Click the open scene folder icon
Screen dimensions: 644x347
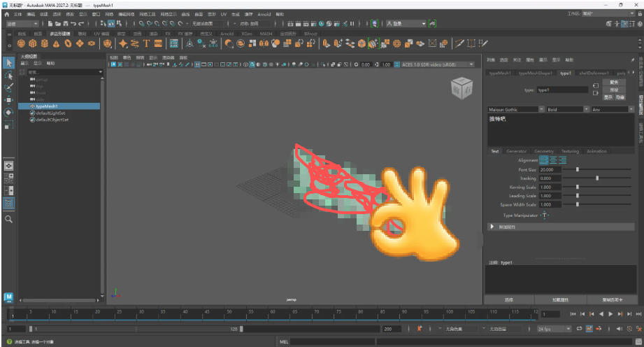pyautogui.click(x=58, y=24)
